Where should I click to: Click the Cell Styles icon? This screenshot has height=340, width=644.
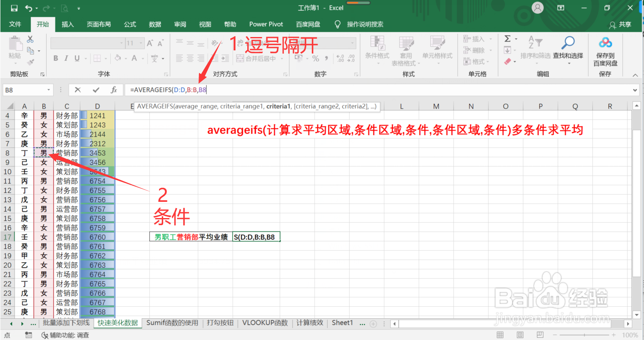pyautogui.click(x=437, y=43)
